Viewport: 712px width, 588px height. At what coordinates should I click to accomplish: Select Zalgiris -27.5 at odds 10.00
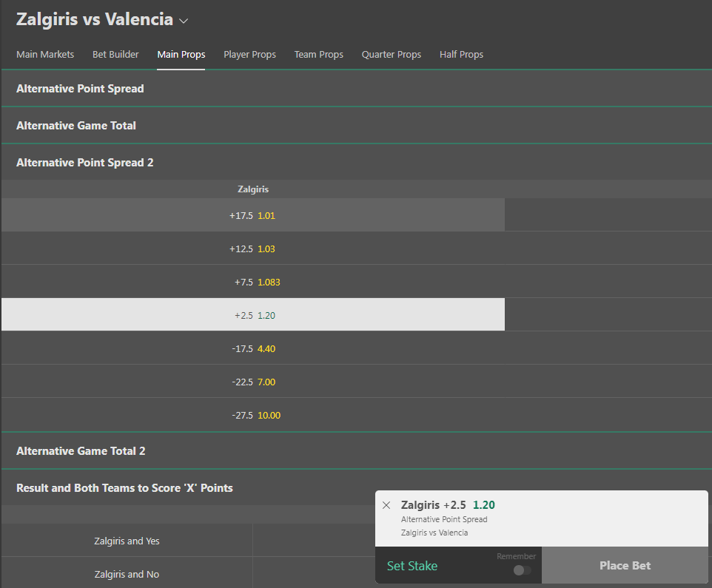click(252, 415)
